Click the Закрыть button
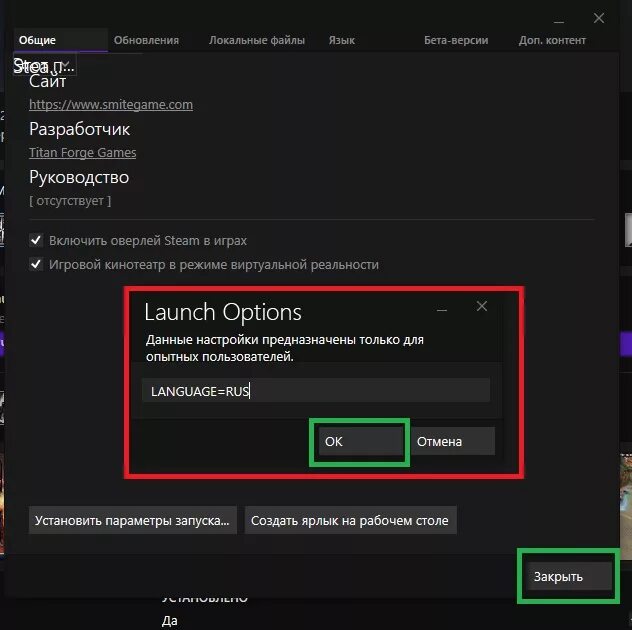This screenshot has height=630, width=632. tap(569, 576)
